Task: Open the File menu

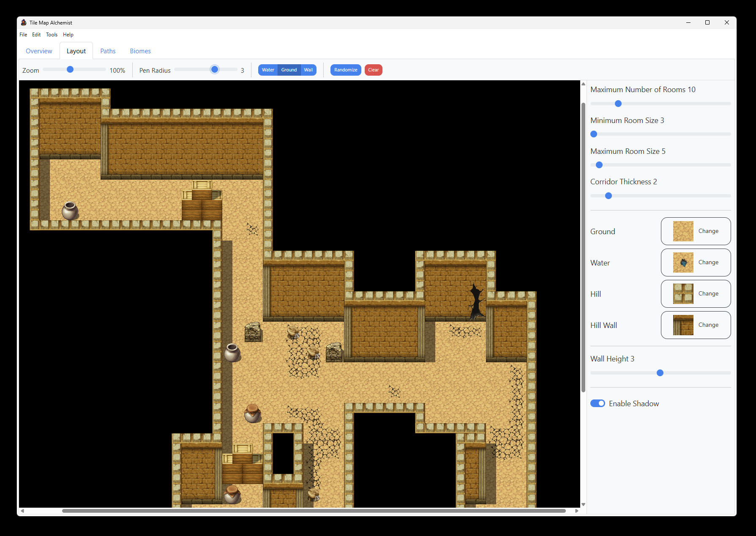Action: [x=23, y=35]
